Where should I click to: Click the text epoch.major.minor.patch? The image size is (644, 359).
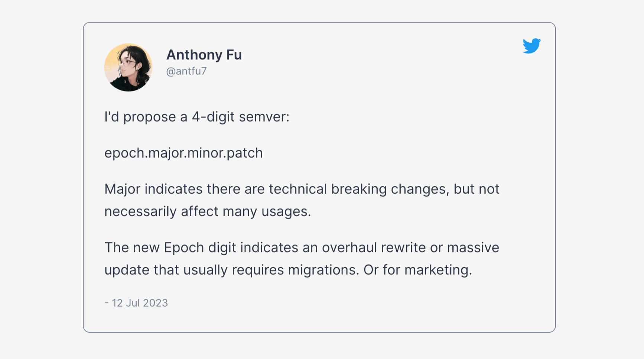click(183, 153)
